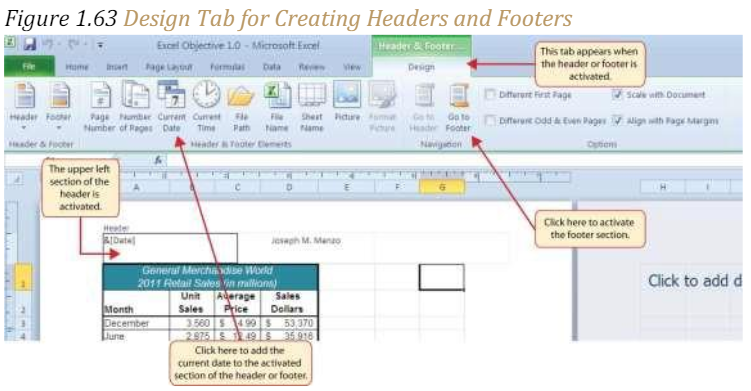This screenshot has width=751, height=391.
Task: Select column H header
Action: click(663, 187)
